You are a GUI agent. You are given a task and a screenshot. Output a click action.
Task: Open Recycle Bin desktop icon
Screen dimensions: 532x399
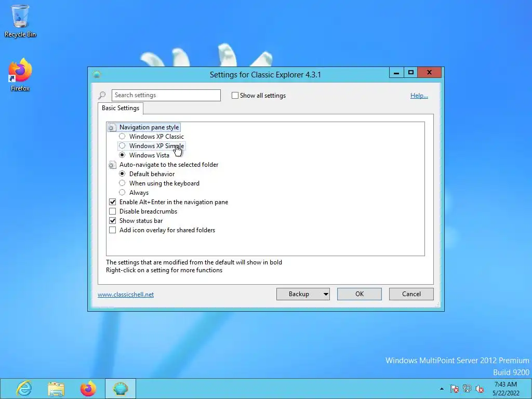pyautogui.click(x=20, y=21)
